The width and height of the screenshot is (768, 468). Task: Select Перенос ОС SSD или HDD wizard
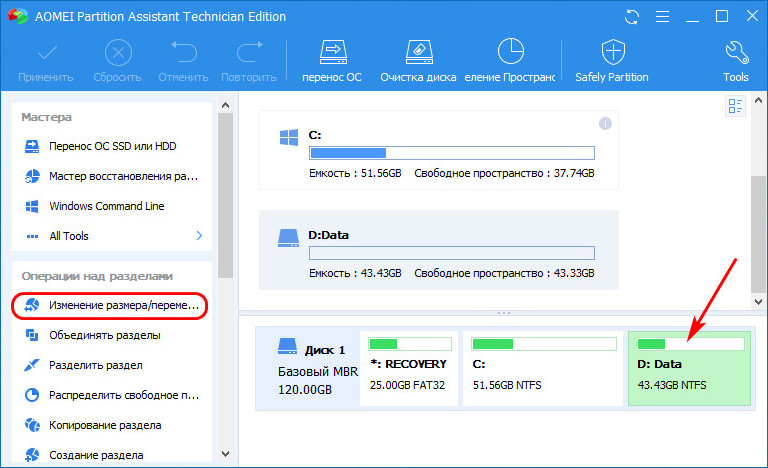113,146
